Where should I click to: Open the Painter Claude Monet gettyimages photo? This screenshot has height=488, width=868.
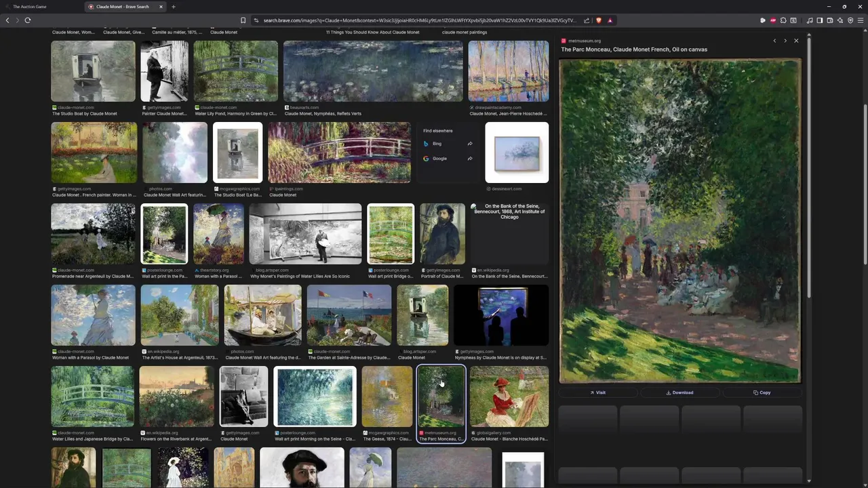[165, 71]
